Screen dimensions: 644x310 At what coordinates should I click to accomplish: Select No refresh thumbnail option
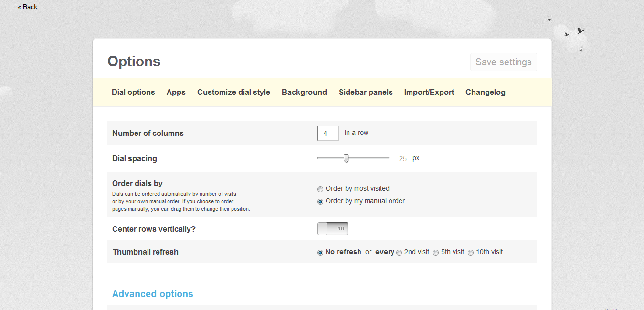click(x=320, y=253)
